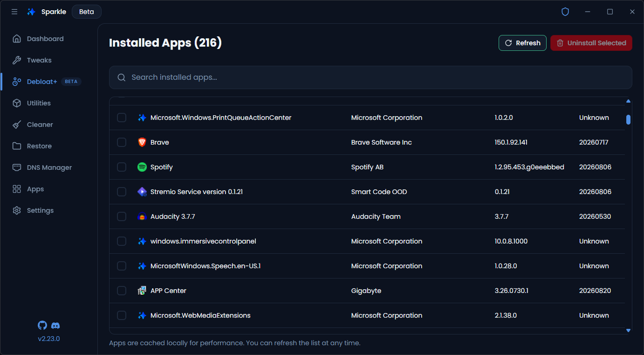Click the Cleaner broom icon
Image resolution: width=644 pixels, height=355 pixels.
pos(17,125)
